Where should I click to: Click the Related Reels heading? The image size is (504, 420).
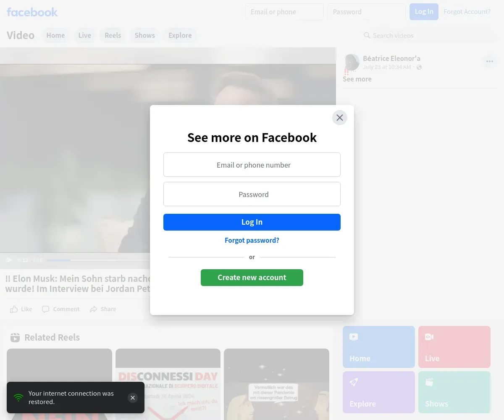tap(52, 337)
